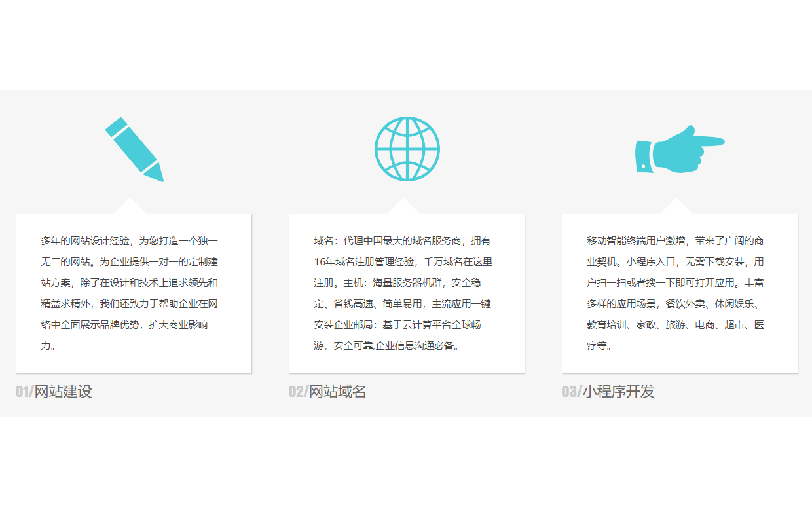
Task: Click the text line starting with 移动智能终端用户激增
Action: tap(675, 241)
